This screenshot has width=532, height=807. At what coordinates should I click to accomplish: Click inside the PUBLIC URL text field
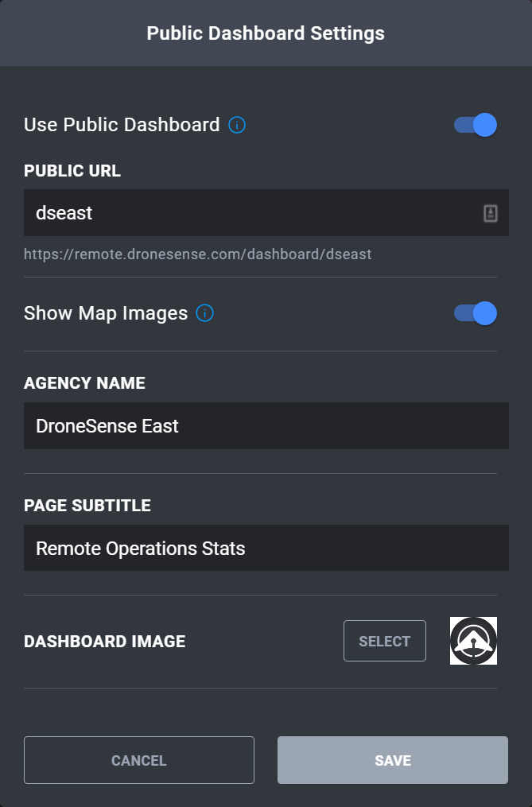coord(239,212)
